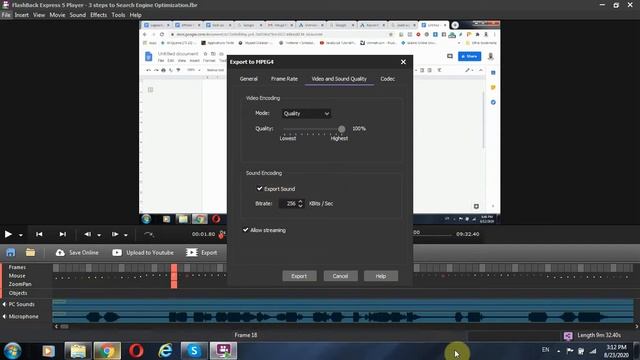640x360 pixels.
Task: Open the Movie menu
Action: click(57, 15)
